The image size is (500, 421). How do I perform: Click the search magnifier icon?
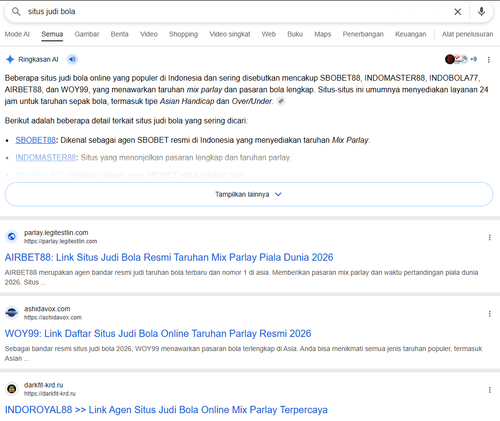tap(16, 12)
